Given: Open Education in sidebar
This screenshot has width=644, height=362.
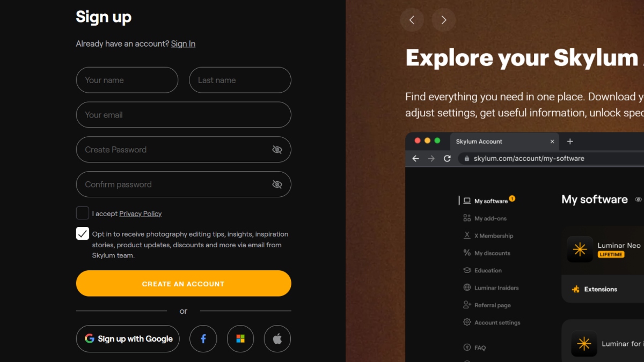Looking at the screenshot, I should tap(482, 270).
